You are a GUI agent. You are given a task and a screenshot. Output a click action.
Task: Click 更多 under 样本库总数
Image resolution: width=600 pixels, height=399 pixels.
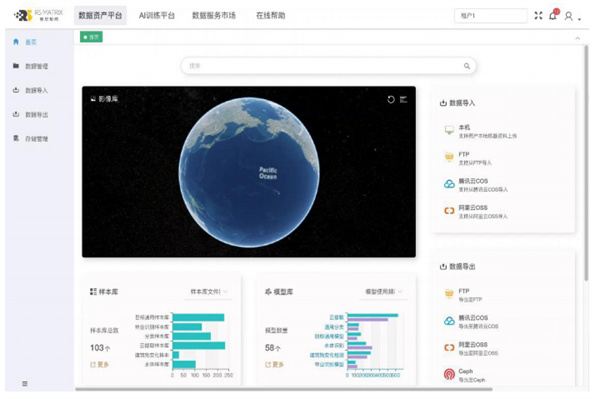[99, 364]
